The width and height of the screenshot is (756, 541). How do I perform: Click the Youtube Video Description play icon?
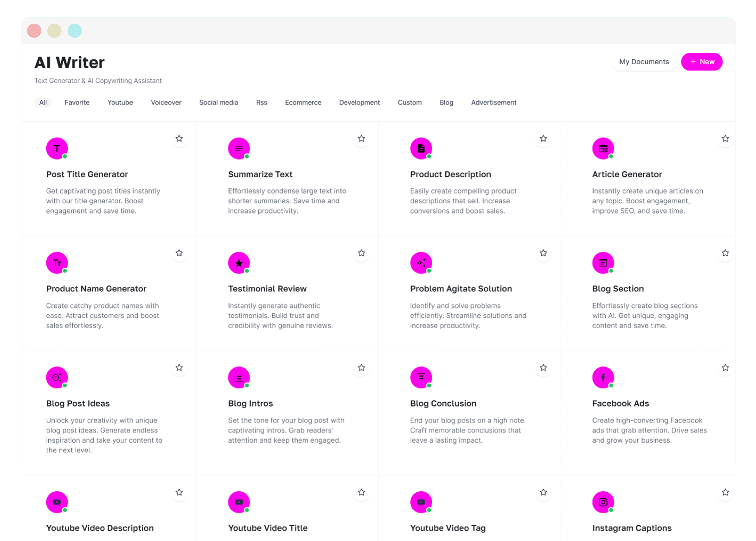(57, 502)
